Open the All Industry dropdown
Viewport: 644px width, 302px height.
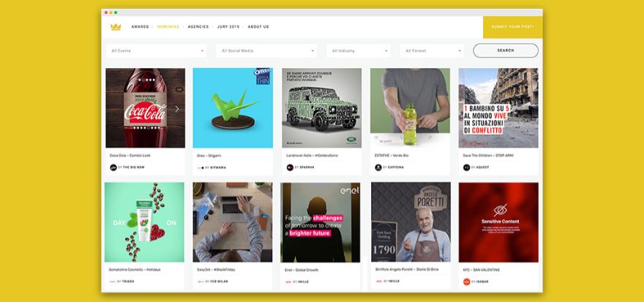(359, 51)
